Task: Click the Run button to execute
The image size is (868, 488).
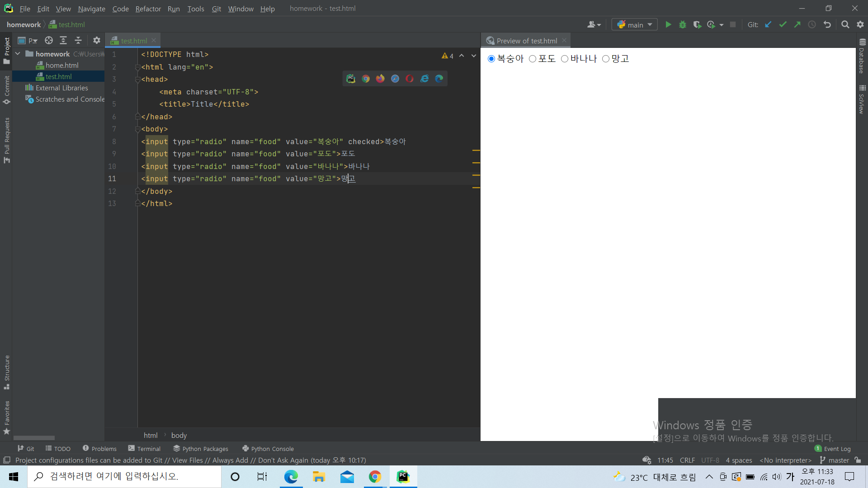Action: tap(668, 24)
